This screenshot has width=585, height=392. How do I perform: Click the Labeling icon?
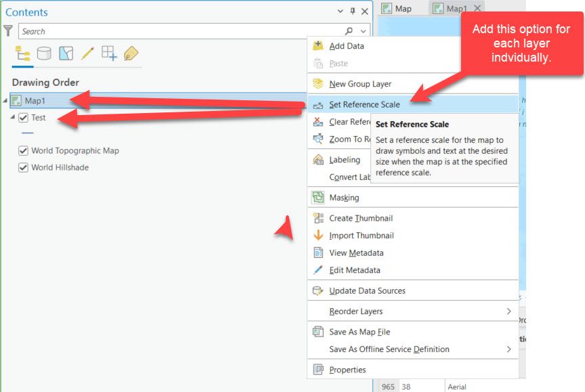(318, 159)
